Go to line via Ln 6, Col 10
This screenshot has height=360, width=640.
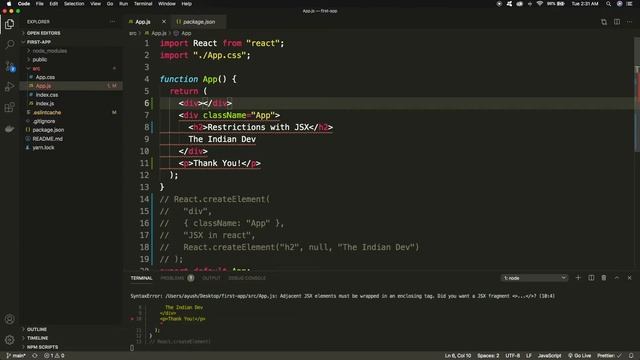458,356
